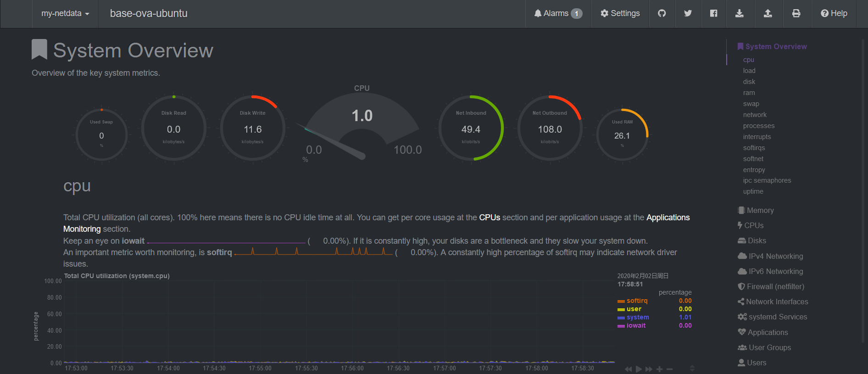Image resolution: width=868 pixels, height=374 pixels.
Task: Zoom out chart with minus icon
Action: point(669,369)
